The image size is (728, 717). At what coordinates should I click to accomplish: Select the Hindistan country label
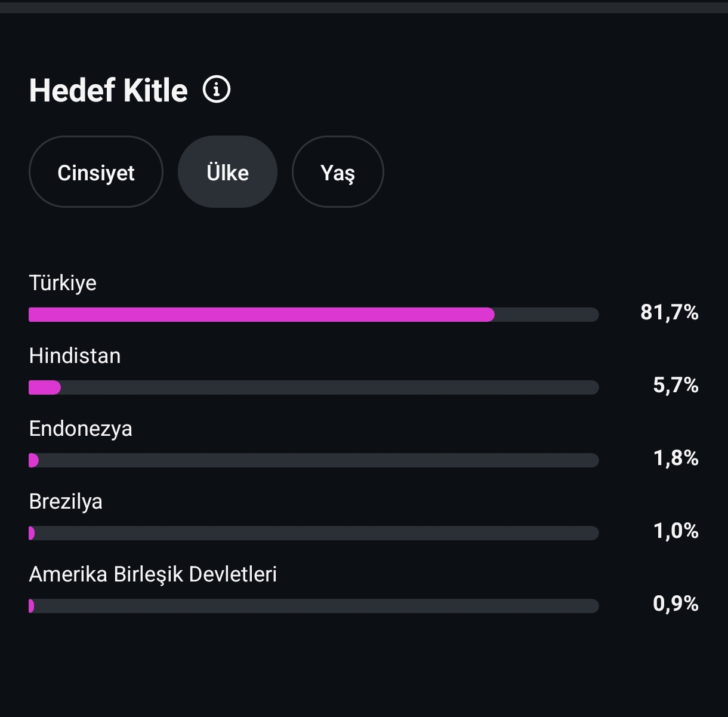tap(75, 356)
